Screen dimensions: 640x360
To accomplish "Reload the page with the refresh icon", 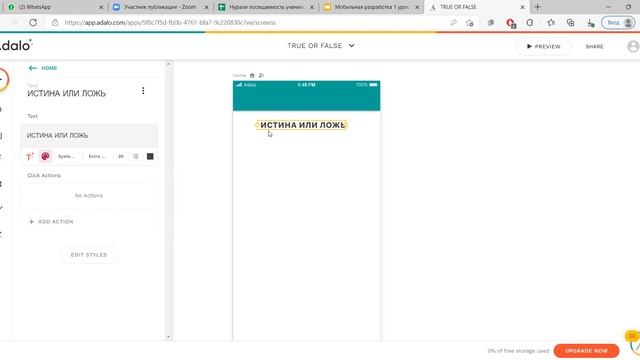I will (33, 23).
